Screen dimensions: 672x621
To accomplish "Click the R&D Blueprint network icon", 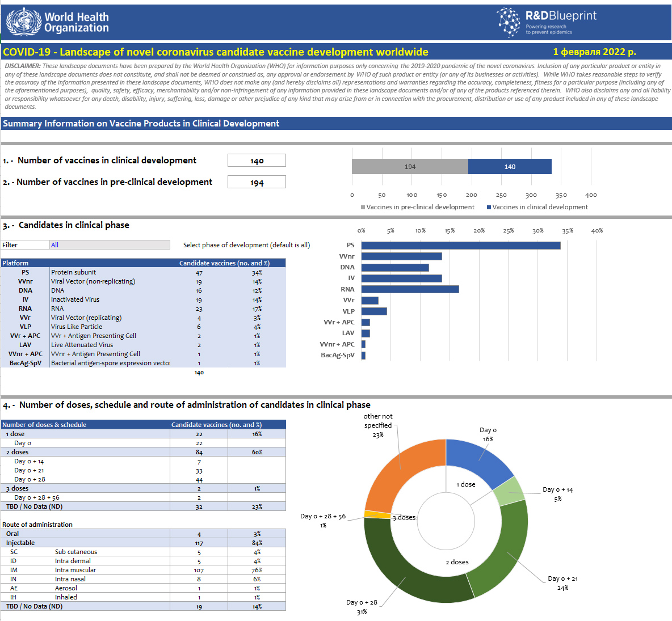I will pyautogui.click(x=507, y=23).
